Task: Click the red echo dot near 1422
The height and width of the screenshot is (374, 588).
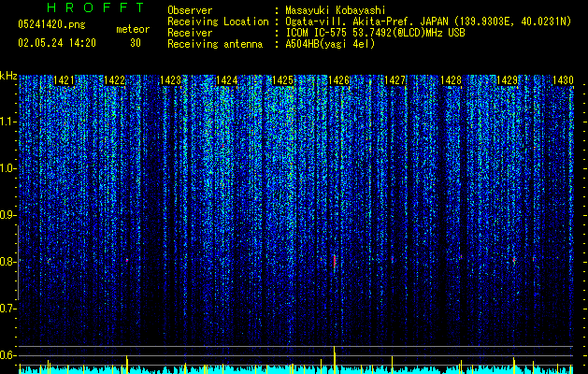Action: (127, 260)
